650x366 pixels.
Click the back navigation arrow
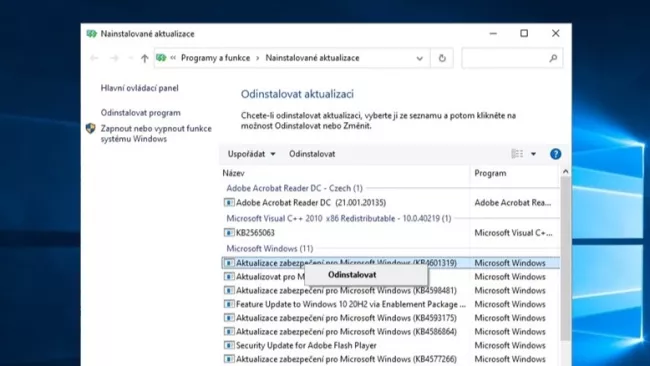point(94,58)
